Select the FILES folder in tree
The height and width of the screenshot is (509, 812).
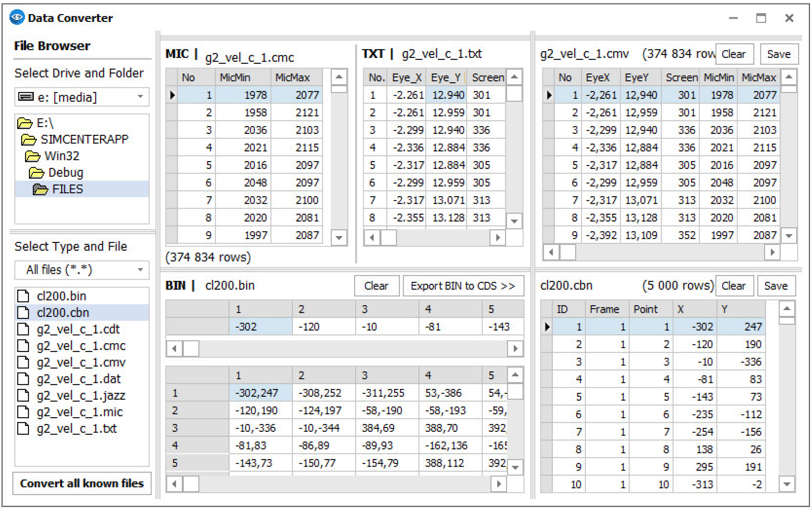click(x=67, y=189)
